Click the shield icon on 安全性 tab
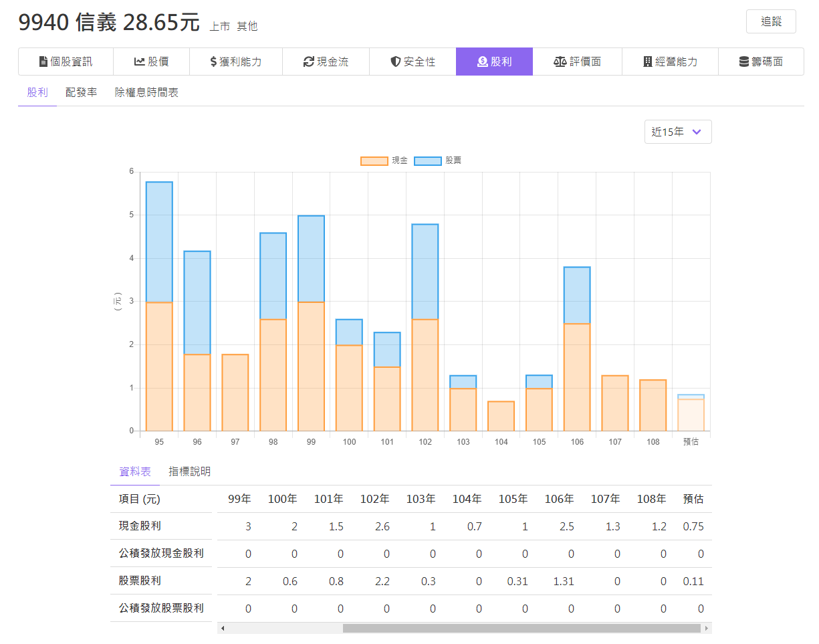This screenshot has width=819, height=644. (x=396, y=62)
